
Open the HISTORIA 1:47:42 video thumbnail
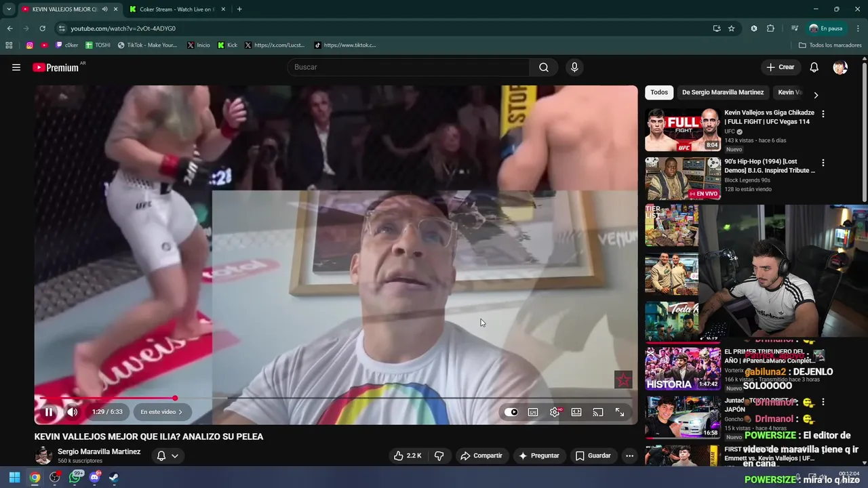tap(683, 369)
